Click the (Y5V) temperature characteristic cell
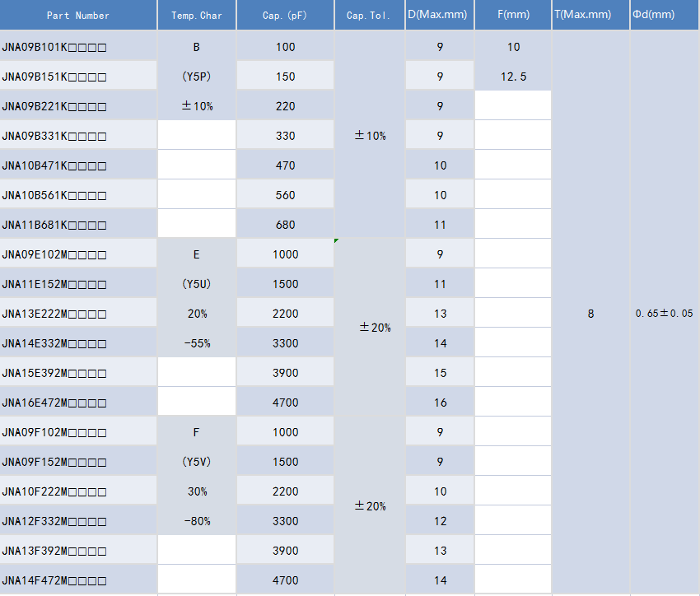This screenshot has width=700, height=596. pyautogui.click(x=197, y=462)
